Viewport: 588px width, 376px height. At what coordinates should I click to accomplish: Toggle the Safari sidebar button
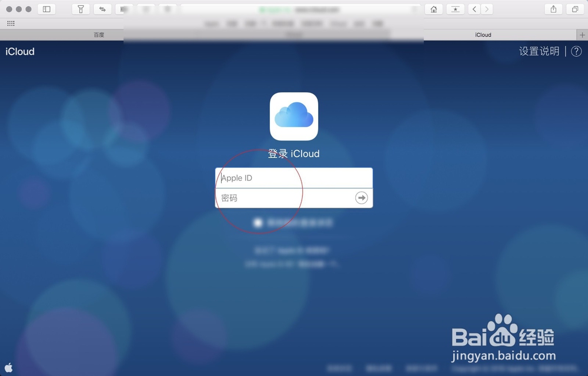click(46, 9)
